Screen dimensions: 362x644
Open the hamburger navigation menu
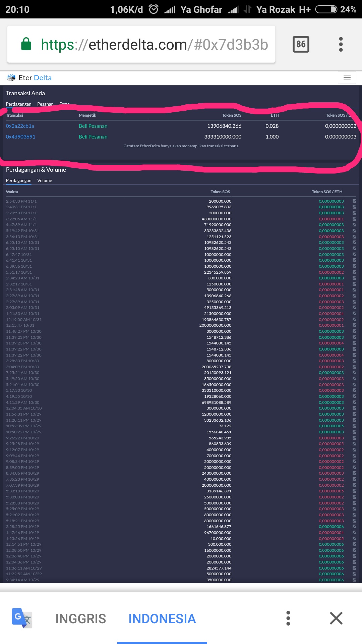347,78
